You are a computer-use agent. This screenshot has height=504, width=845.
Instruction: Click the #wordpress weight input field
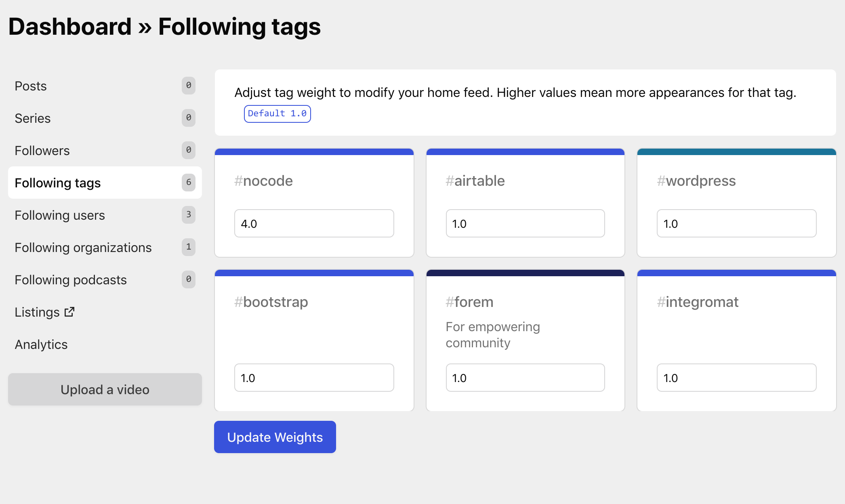(x=736, y=223)
